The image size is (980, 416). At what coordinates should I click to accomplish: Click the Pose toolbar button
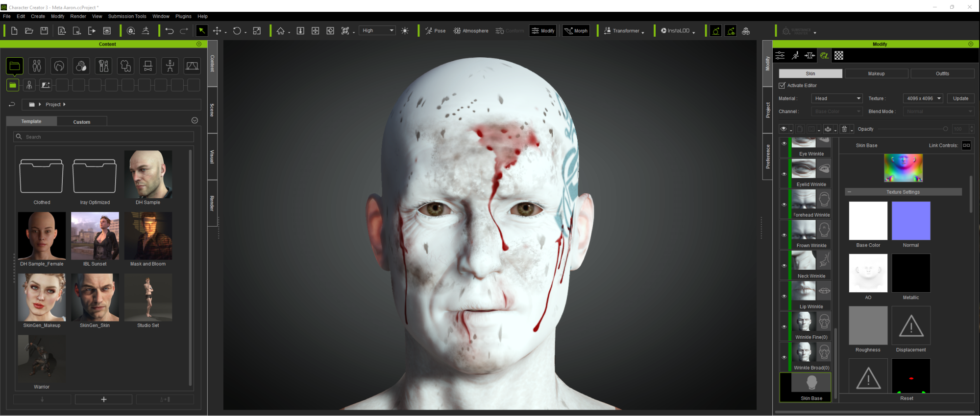(x=435, y=31)
